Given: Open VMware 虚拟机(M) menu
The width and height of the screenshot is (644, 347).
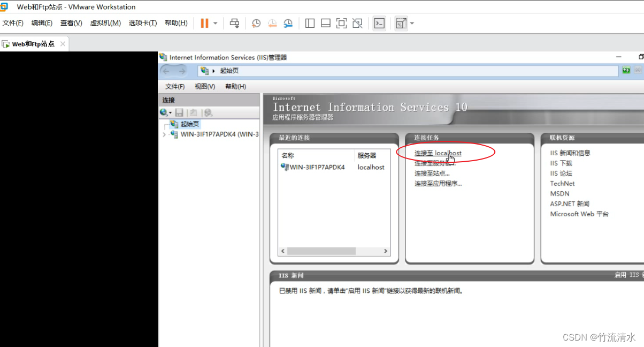Looking at the screenshot, I should [x=105, y=23].
